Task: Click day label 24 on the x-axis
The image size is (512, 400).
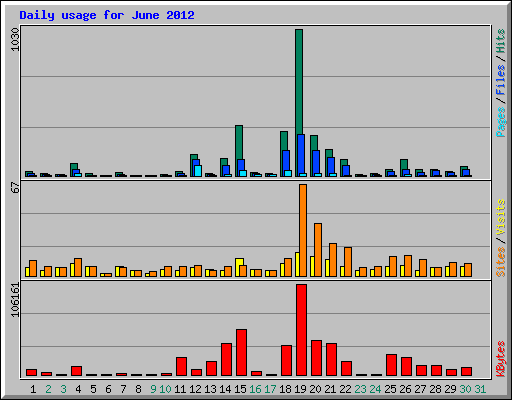Action: click(x=375, y=389)
